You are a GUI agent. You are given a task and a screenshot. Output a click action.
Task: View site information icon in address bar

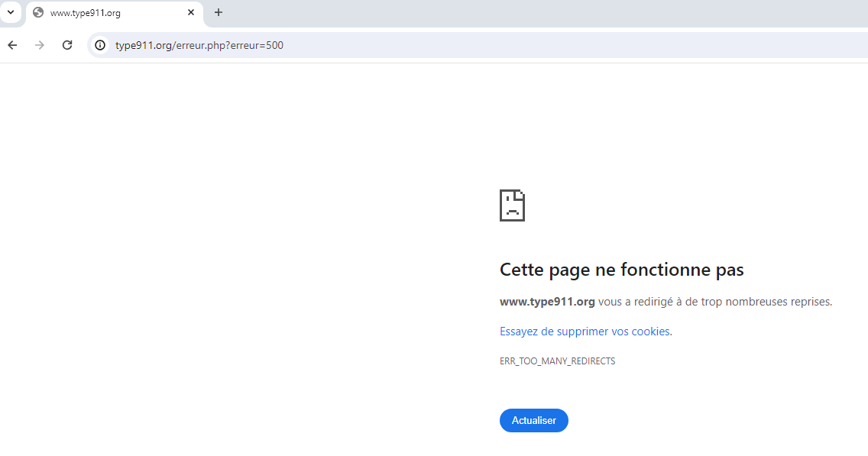click(100, 45)
